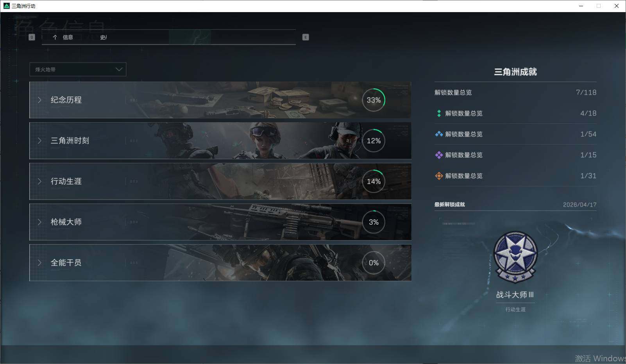Click the 4/18 green tier count
The width and height of the screenshot is (626, 364).
coord(588,113)
